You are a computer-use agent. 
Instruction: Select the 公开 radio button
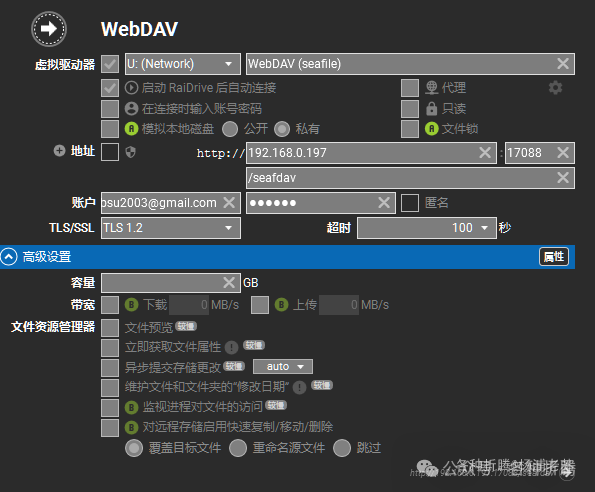point(230,129)
